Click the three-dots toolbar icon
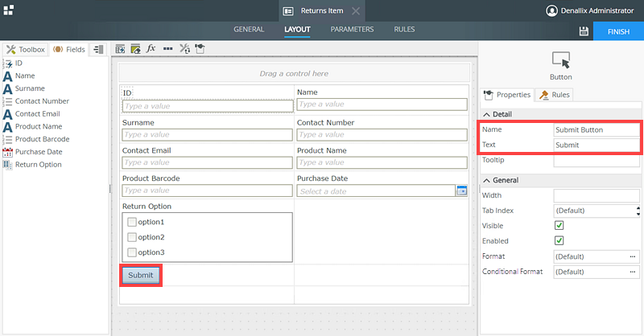This screenshot has height=336, width=644. click(x=167, y=49)
